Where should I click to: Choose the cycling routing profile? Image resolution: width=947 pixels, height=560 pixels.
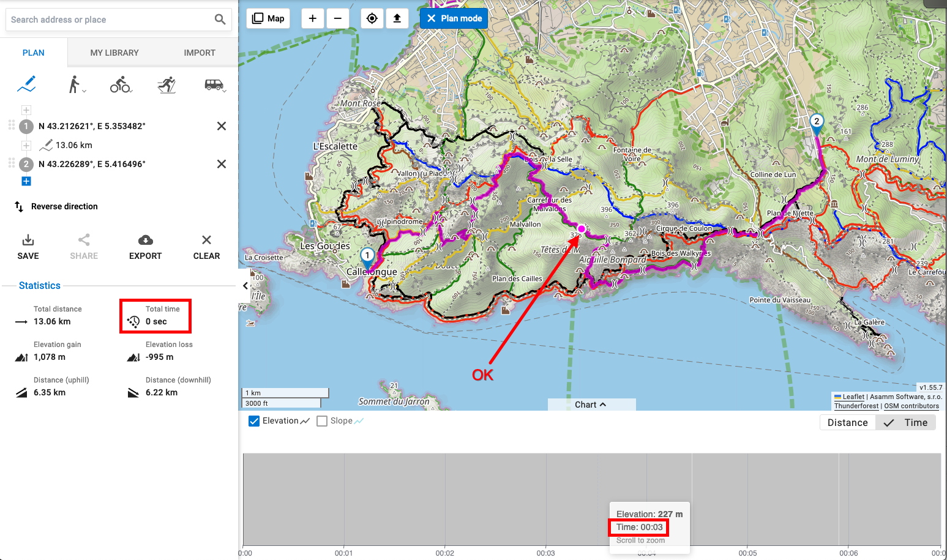click(x=120, y=84)
